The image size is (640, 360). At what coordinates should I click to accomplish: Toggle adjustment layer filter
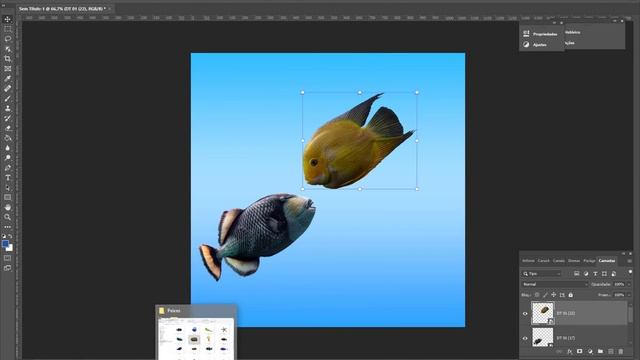[x=586, y=273]
